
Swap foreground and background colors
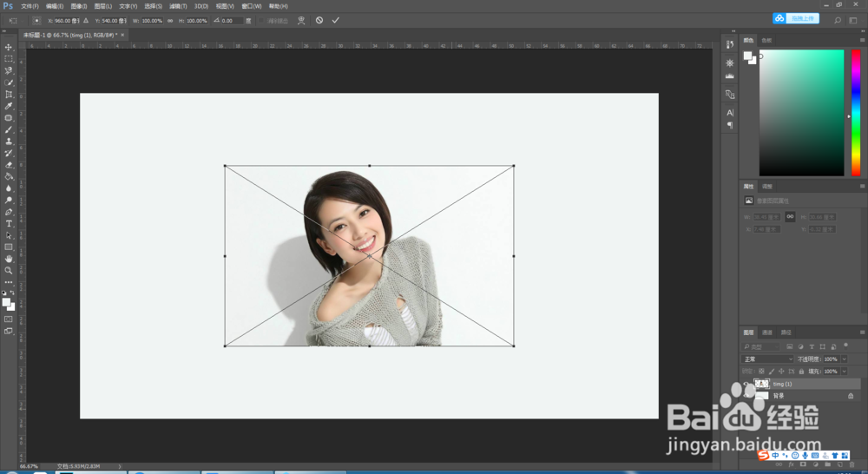[x=12, y=293]
